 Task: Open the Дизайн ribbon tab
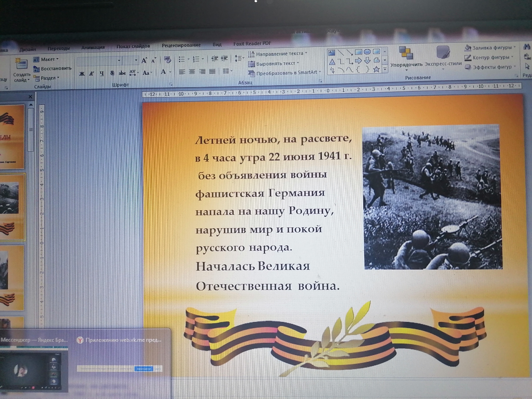(27, 49)
